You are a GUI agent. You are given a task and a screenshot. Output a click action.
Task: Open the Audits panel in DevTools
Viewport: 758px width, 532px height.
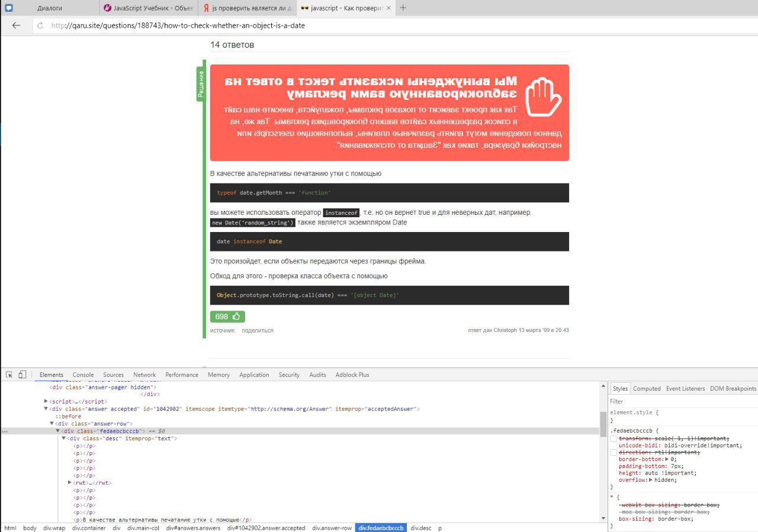[x=317, y=375]
